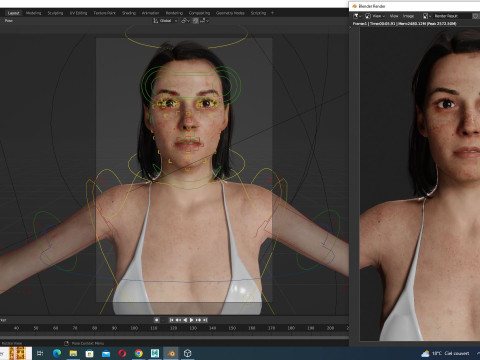The height and width of the screenshot is (360, 480).
Task: Click frame 50 on the timeline
Action: click(36, 328)
